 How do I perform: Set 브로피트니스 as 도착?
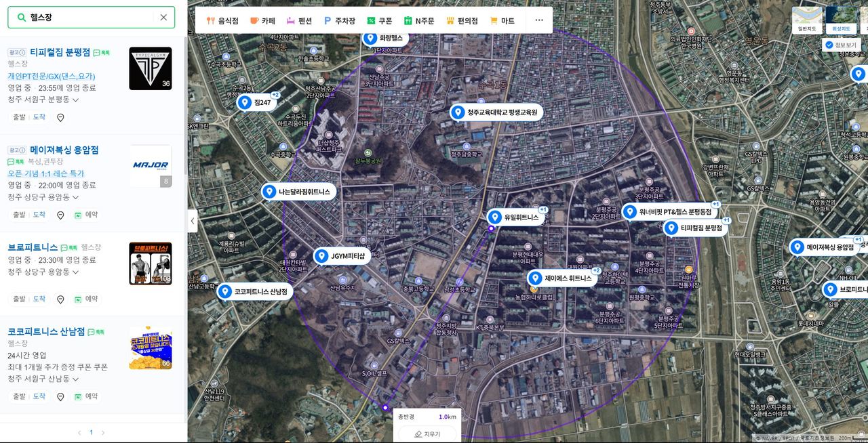point(39,299)
